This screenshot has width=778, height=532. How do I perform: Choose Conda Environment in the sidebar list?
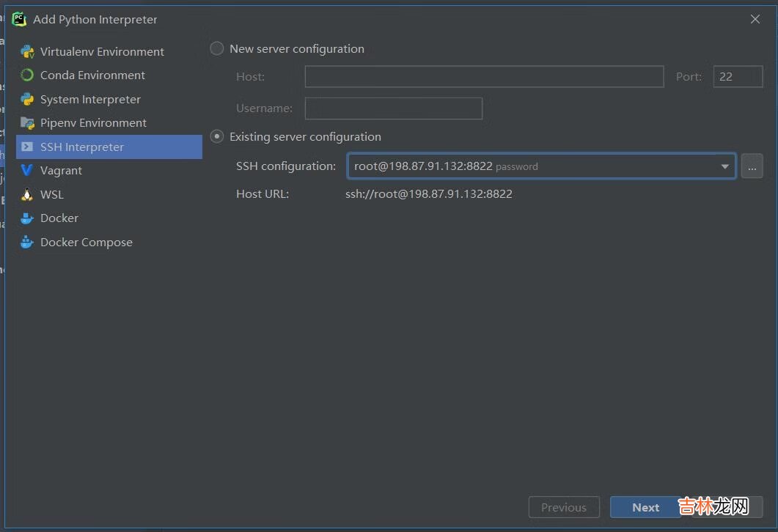coord(92,75)
